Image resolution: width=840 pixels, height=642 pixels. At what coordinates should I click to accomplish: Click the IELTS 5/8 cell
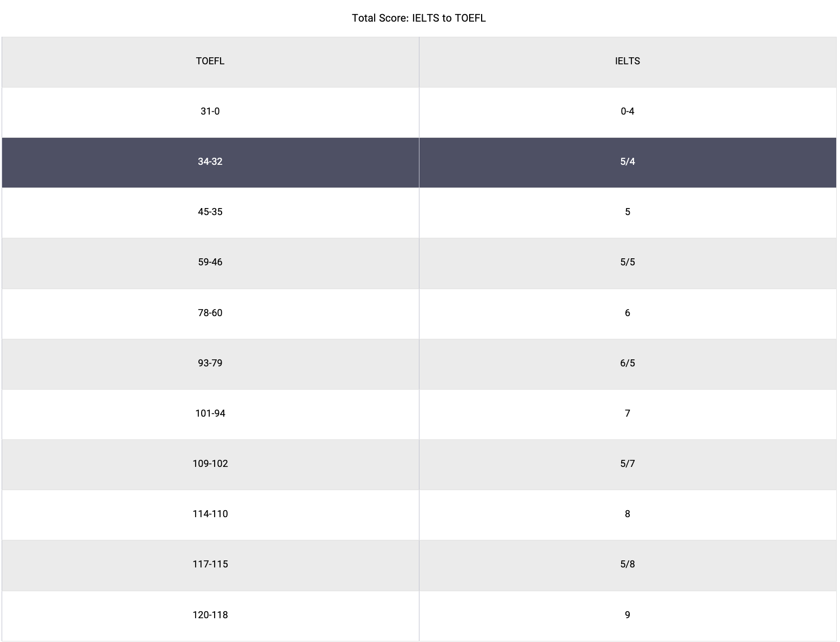click(x=627, y=564)
